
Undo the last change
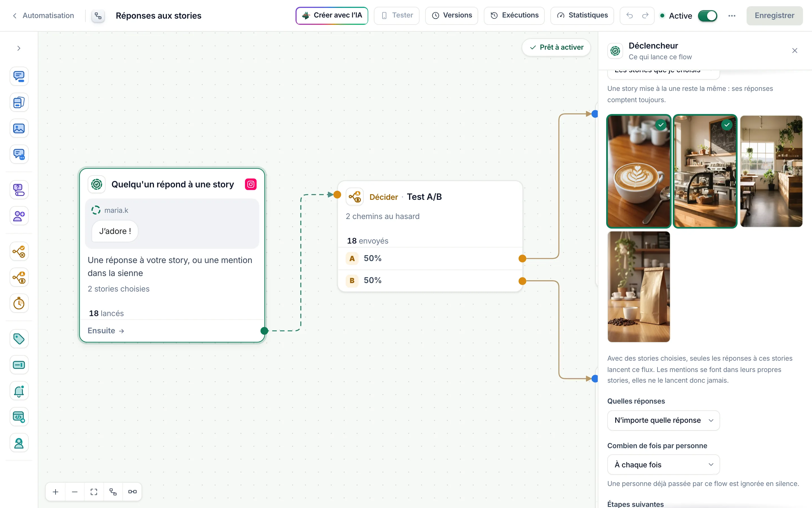click(x=630, y=16)
